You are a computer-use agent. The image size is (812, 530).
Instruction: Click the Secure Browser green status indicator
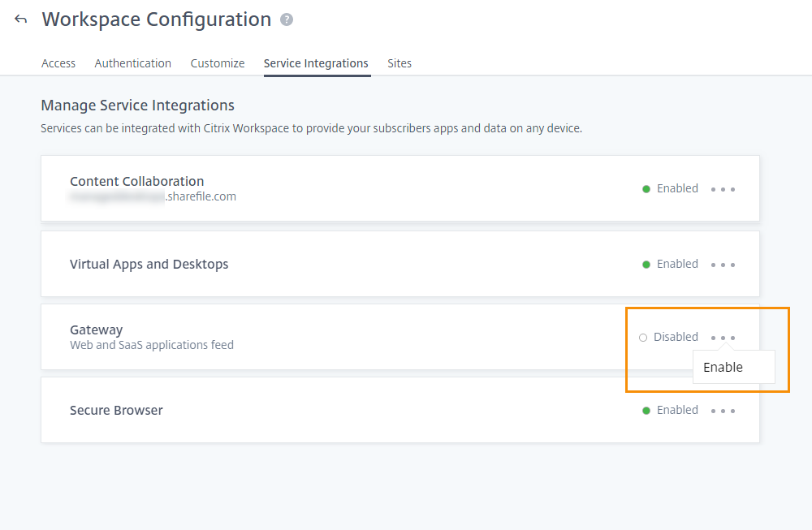click(x=646, y=411)
